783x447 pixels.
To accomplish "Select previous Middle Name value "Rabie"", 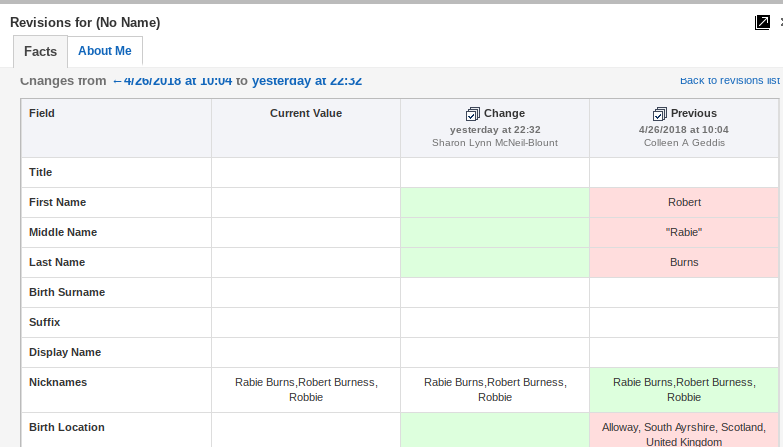I will tap(684, 232).
